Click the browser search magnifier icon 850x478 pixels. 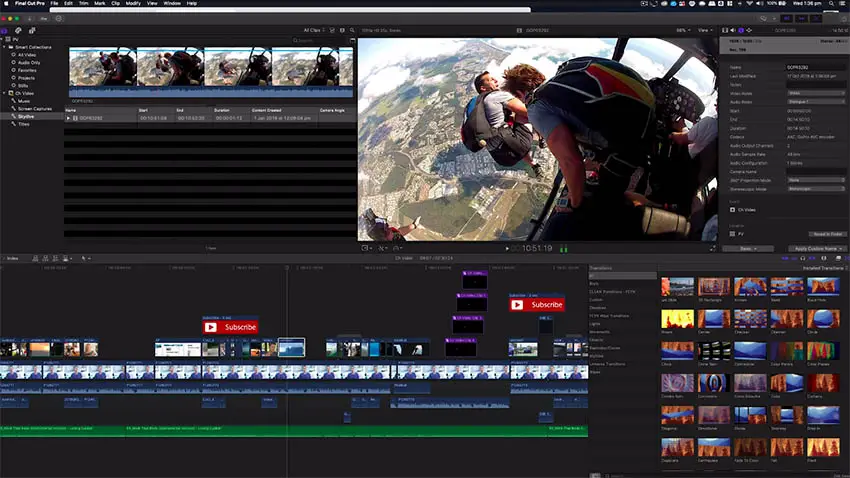click(352, 30)
